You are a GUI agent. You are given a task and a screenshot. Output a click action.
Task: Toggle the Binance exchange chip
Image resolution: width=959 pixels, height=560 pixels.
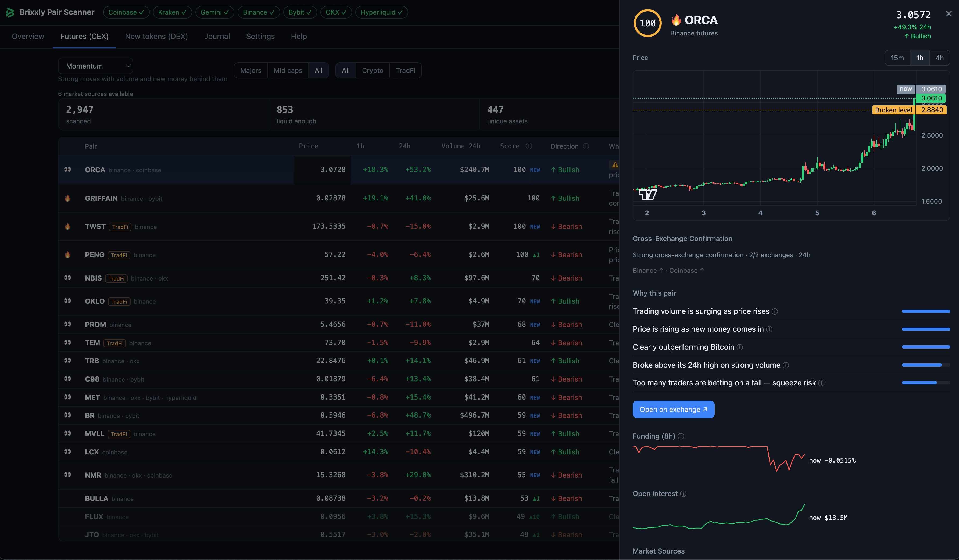click(x=258, y=12)
